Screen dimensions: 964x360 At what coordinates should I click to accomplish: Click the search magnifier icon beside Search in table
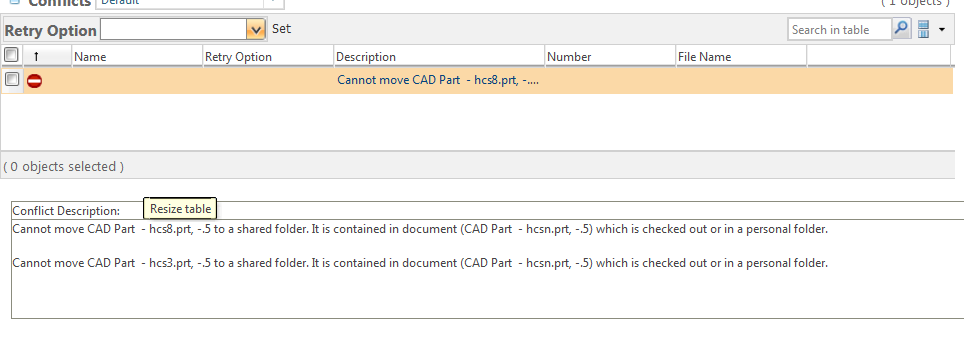(901, 29)
